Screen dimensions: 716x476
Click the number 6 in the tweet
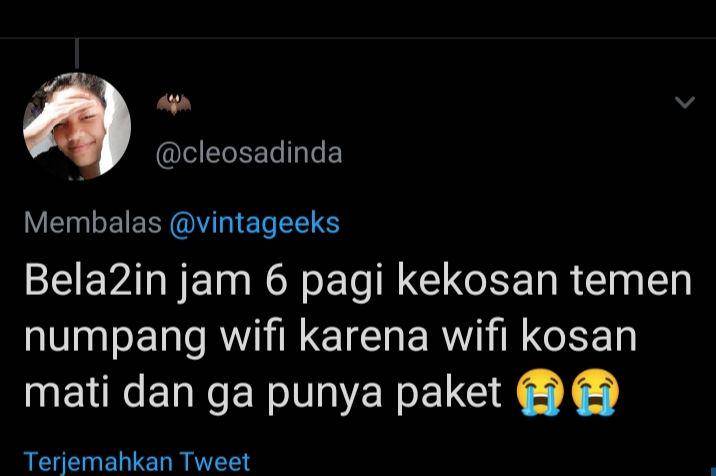tap(277, 280)
